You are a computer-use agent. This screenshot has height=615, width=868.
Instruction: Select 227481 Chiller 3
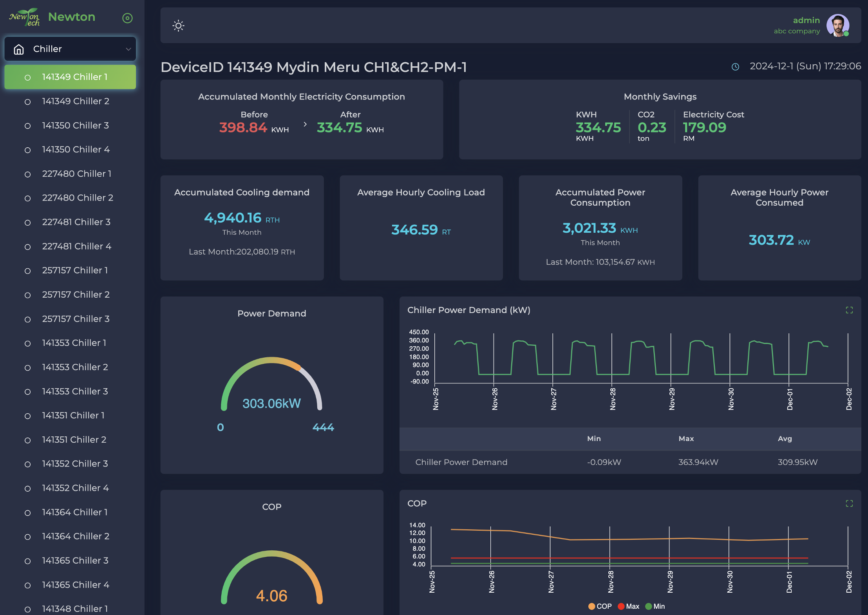click(70, 222)
